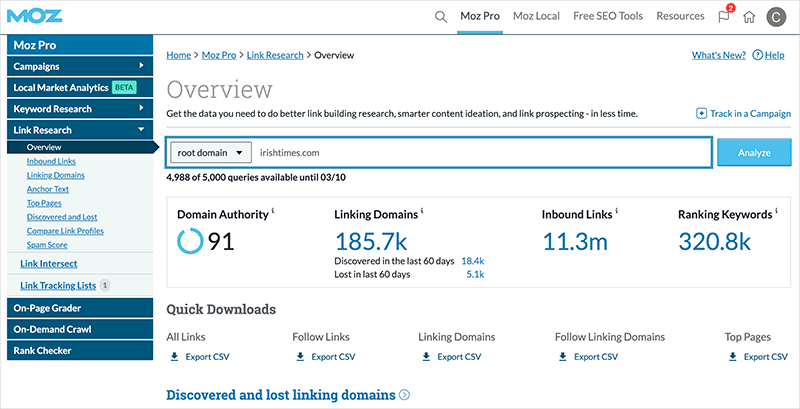Click Export CSV under Follow Links
Image resolution: width=800 pixels, height=409 pixels.
333,357
